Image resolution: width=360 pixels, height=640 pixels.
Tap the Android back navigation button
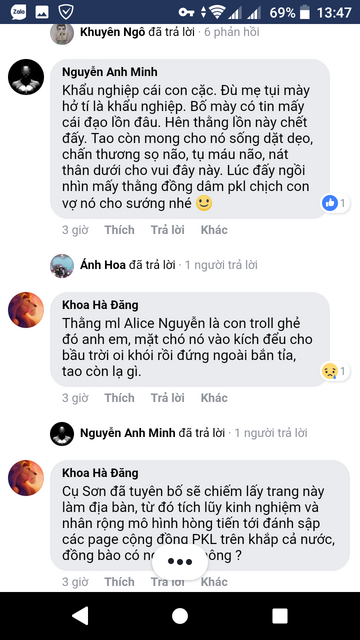point(80,616)
